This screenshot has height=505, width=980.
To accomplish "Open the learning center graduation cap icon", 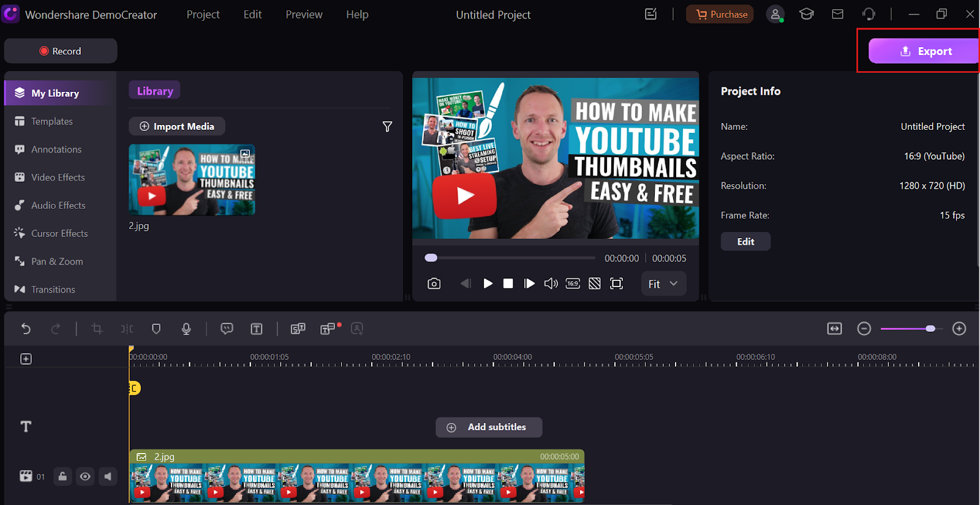I will coord(807,13).
